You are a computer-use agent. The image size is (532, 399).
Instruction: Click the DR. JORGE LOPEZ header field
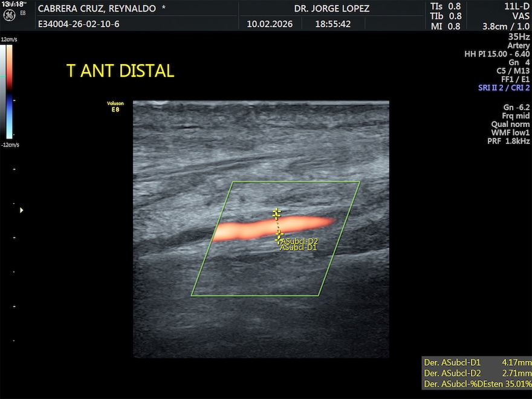[x=331, y=9]
